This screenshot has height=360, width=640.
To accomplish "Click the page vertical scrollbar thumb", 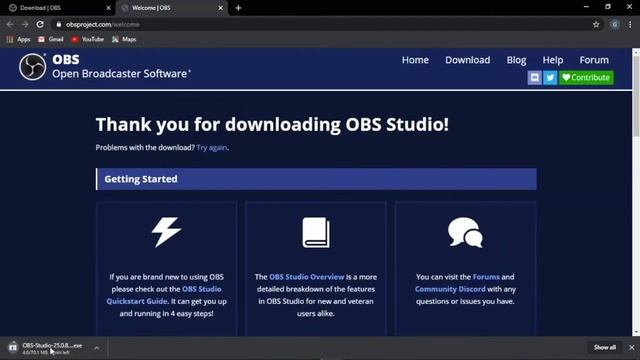I will (636, 96).
